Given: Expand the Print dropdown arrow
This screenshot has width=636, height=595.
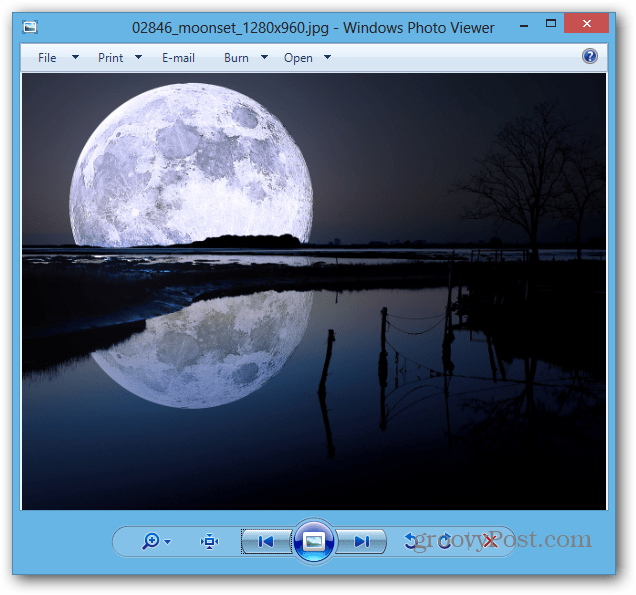Looking at the screenshot, I should [x=138, y=57].
